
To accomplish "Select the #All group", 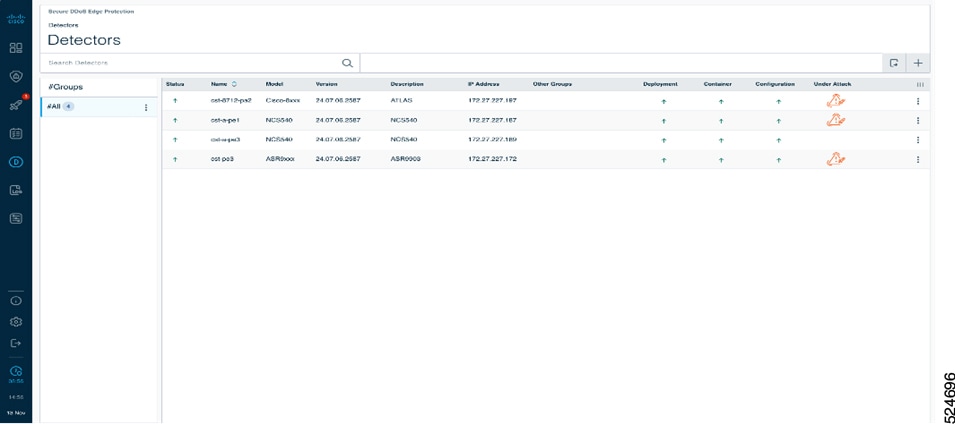I will (x=99, y=107).
